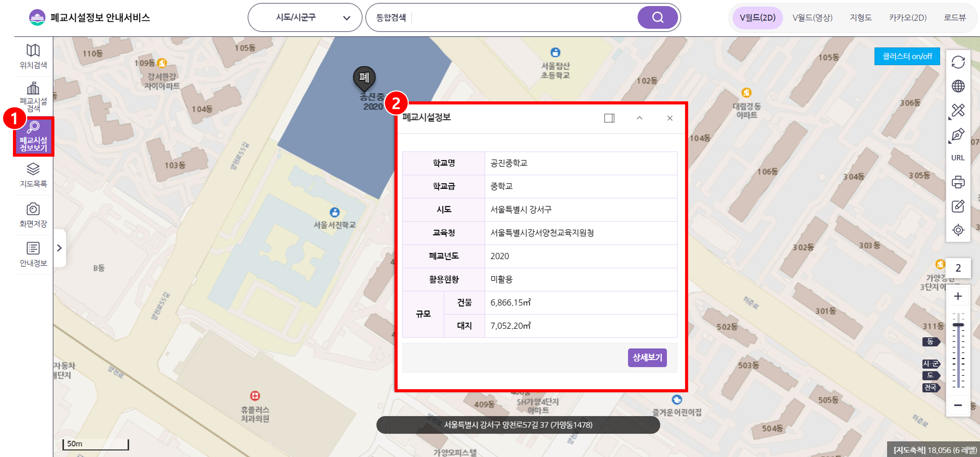The image size is (980, 457).
Task: Open 화면저장 camera tool in sidebar
Action: point(33,214)
